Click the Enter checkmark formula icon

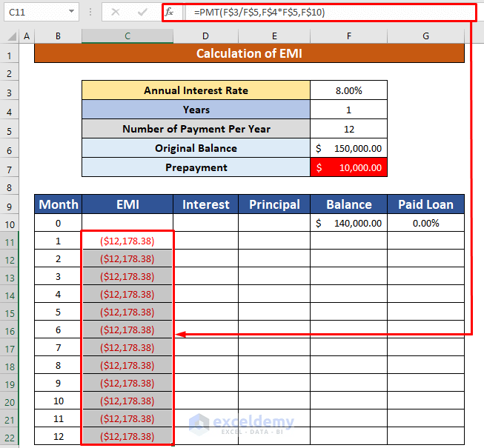(x=142, y=13)
